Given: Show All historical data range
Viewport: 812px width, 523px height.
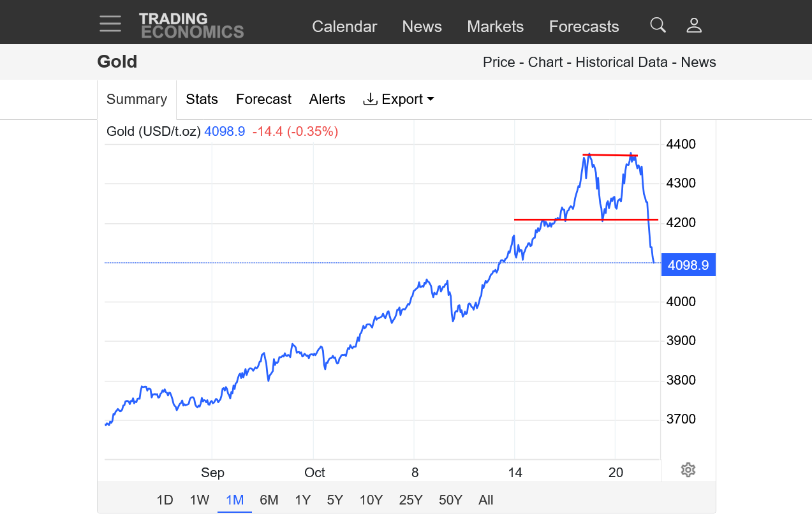Looking at the screenshot, I should (485, 500).
